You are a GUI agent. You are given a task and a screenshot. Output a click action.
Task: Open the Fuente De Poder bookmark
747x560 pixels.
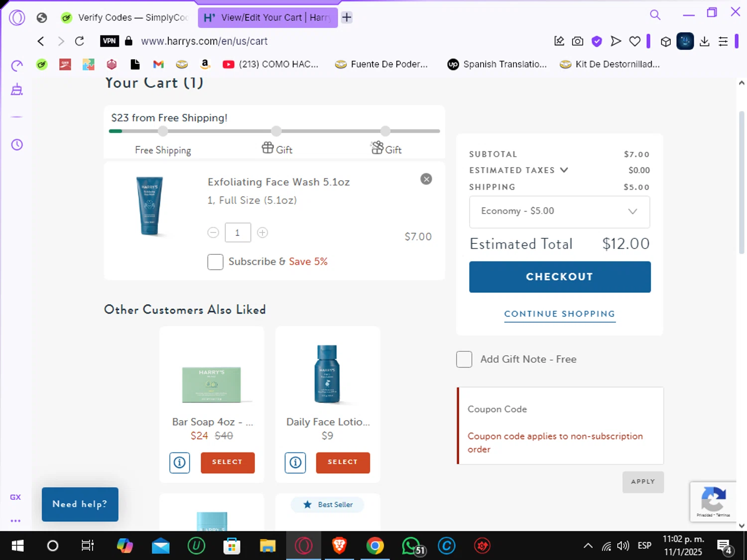point(381,64)
